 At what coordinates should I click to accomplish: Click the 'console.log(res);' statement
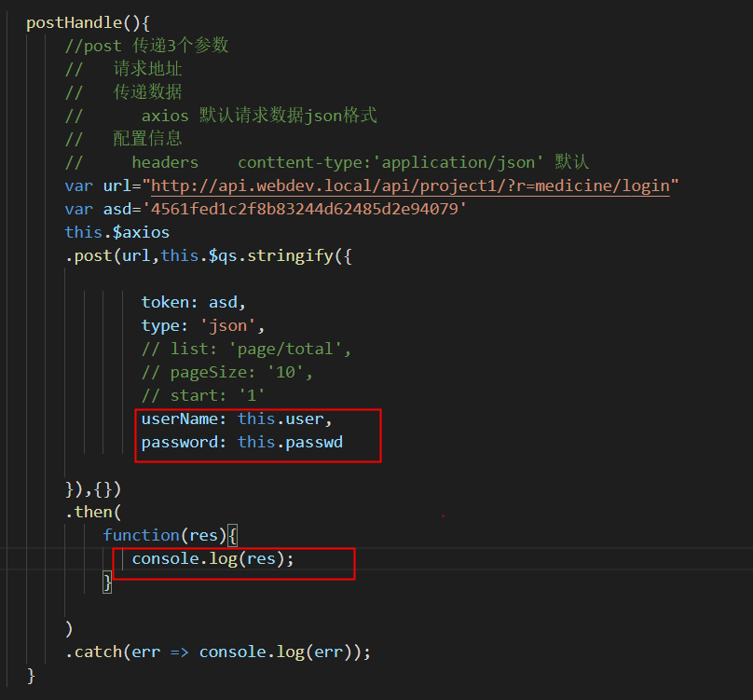212,559
